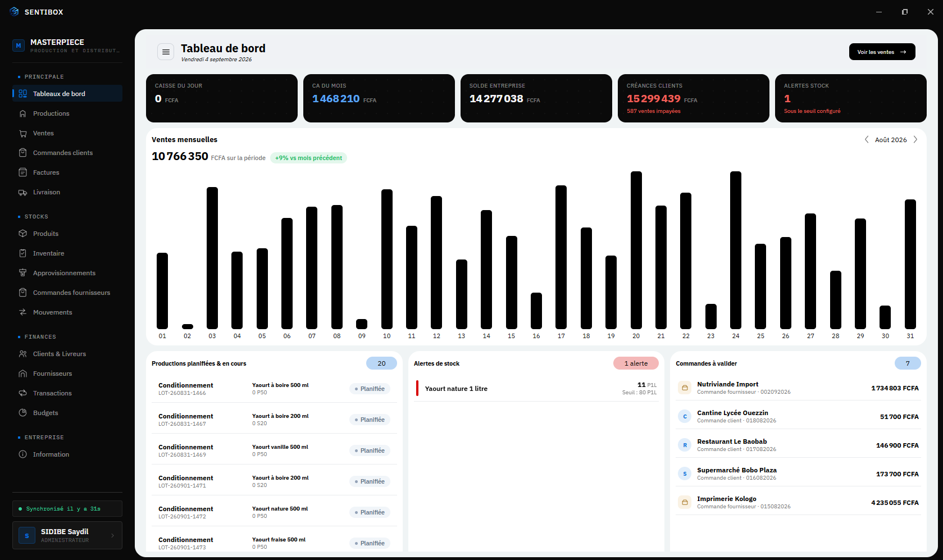Click the Nutriviande Import order icon
Viewport: 943px width, 560px height.
coord(685,388)
